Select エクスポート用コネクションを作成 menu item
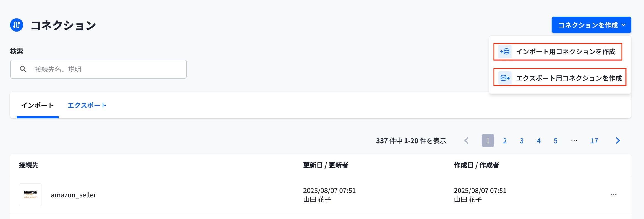644x219 pixels. [560, 78]
